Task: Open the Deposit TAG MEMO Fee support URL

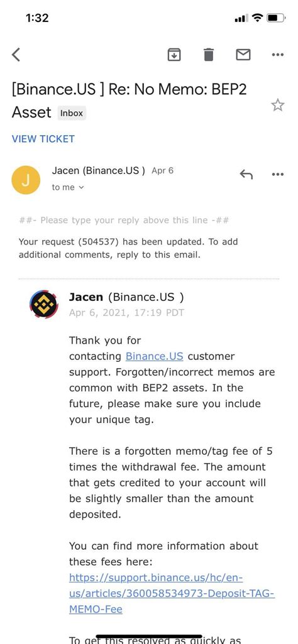Action: (172, 594)
